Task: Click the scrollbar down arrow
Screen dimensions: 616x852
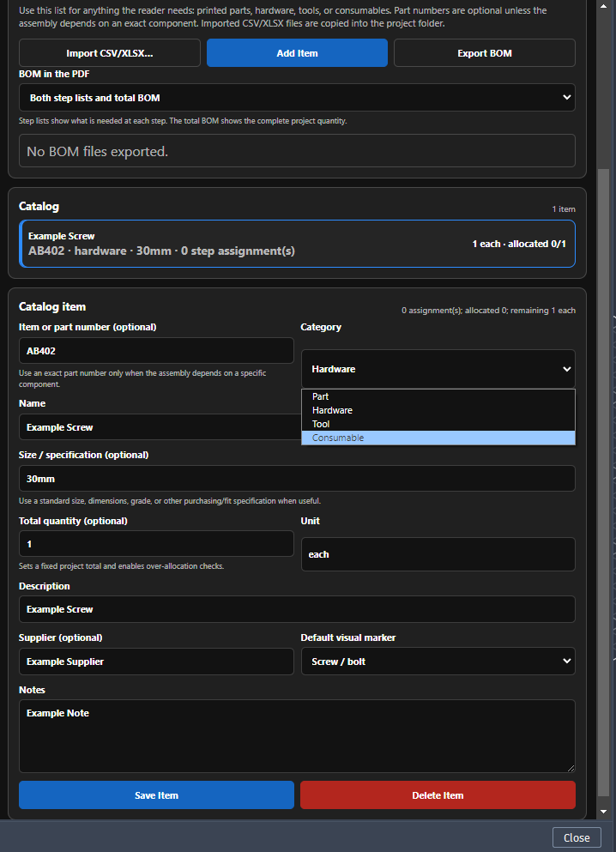Action: tap(603, 812)
